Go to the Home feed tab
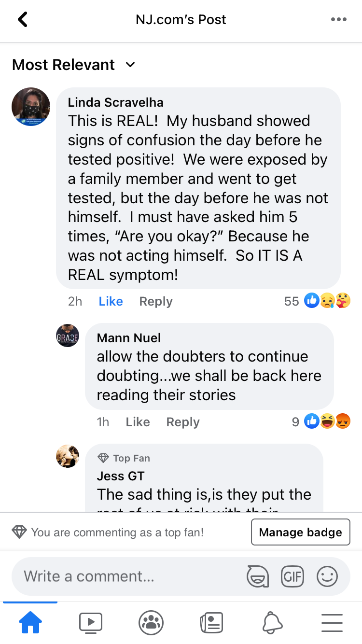 click(30, 623)
